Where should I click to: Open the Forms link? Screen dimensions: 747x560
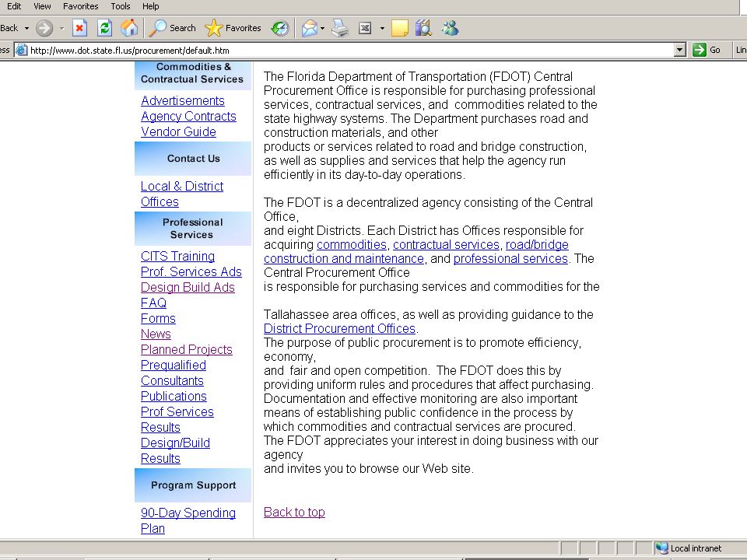[158, 318]
